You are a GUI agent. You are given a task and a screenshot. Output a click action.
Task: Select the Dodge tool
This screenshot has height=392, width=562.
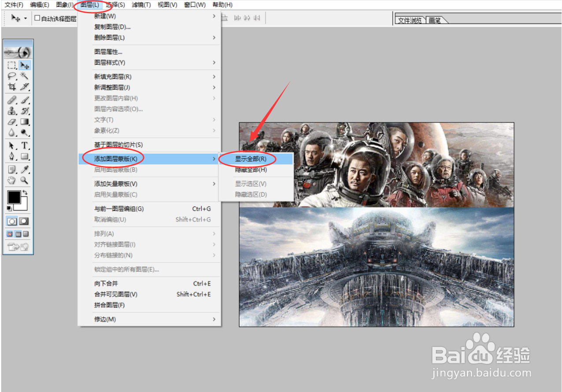25,132
